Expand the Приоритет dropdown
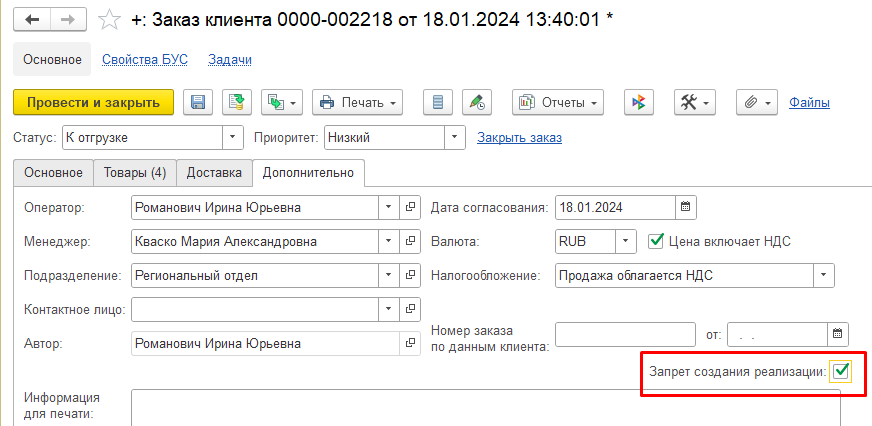Image resolution: width=872 pixels, height=426 pixels. [x=455, y=137]
